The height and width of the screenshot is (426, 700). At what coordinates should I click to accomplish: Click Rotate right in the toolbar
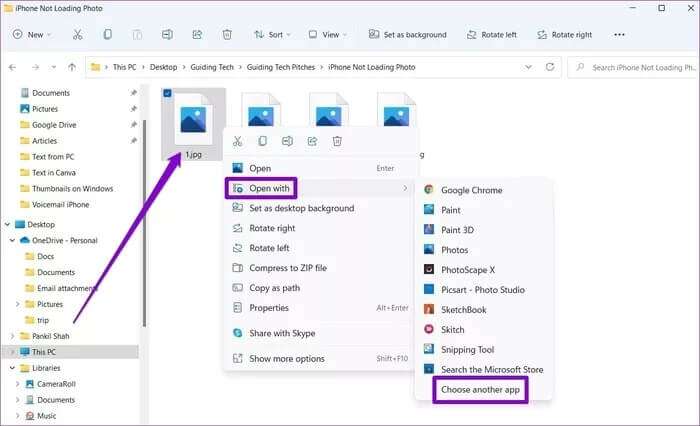[565, 34]
